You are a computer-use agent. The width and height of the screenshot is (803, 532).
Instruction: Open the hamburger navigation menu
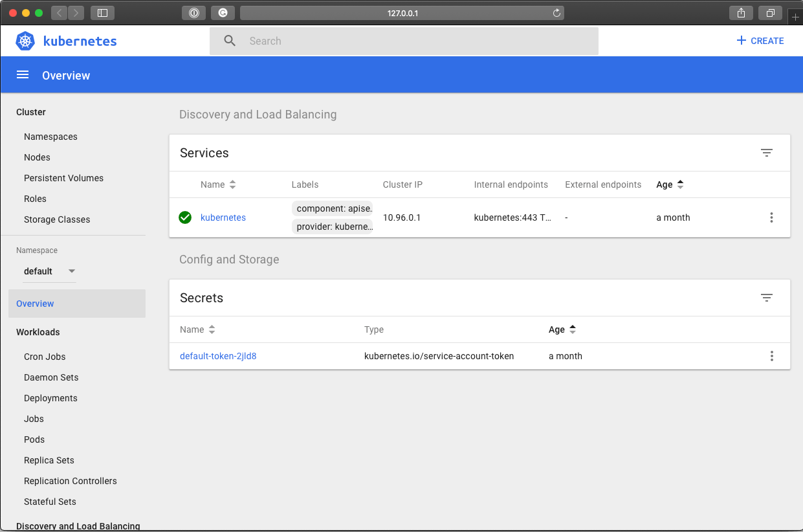tap(23, 75)
